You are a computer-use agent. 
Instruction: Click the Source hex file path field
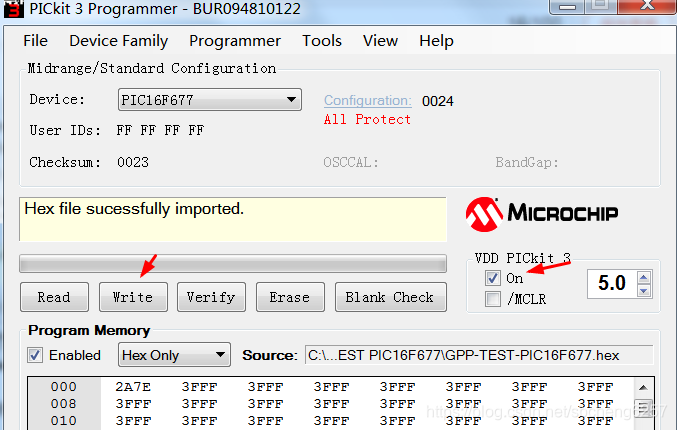(x=479, y=355)
